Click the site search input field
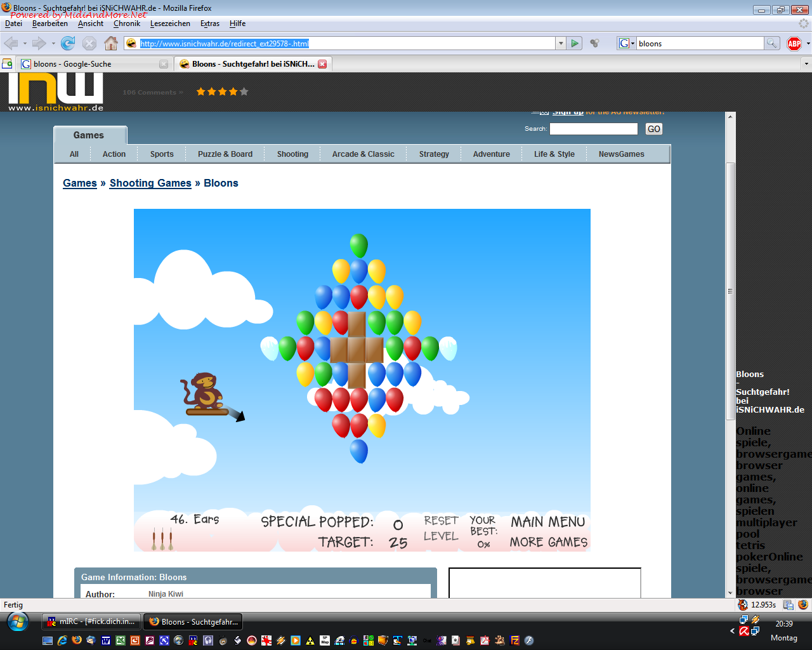This screenshot has width=812, height=650. pos(593,129)
